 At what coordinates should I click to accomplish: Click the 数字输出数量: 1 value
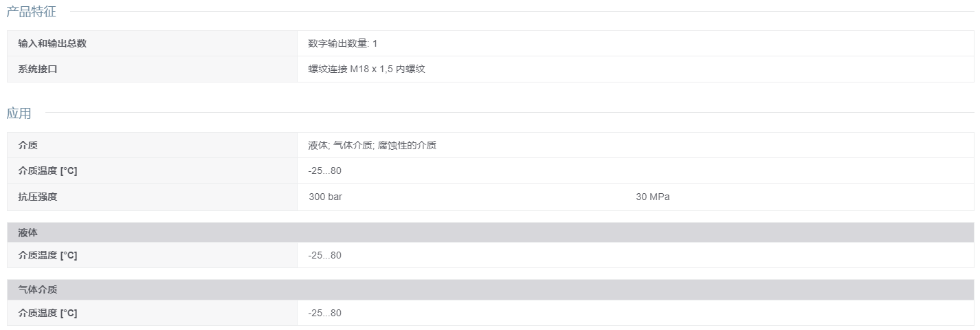click(343, 43)
